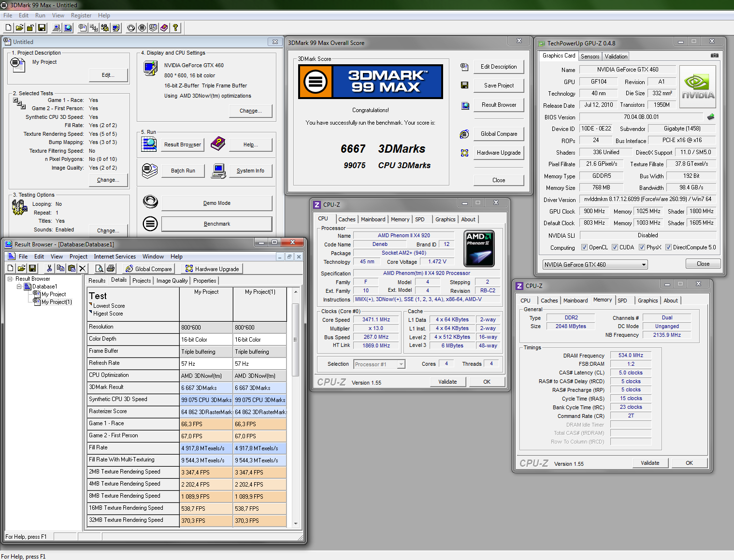Image resolution: width=734 pixels, height=560 pixels.
Task: Toggle the PhysX checkbox in GPU-Z
Action: pyautogui.click(x=642, y=247)
